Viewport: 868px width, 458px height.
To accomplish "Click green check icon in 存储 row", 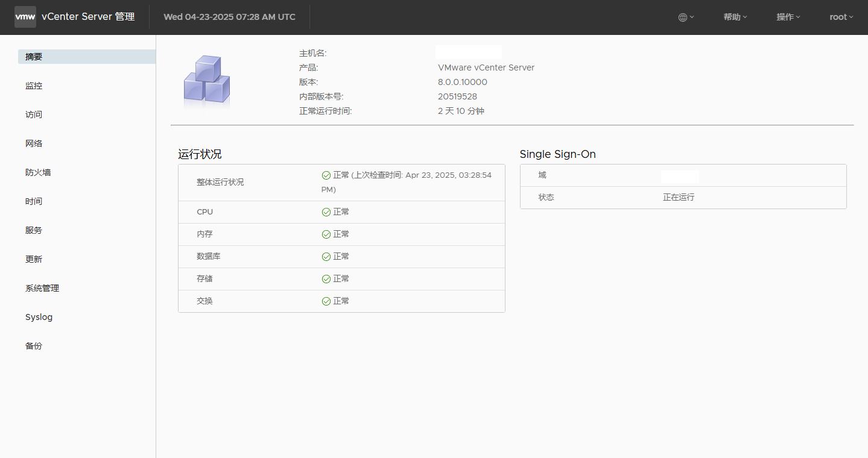I will 326,279.
